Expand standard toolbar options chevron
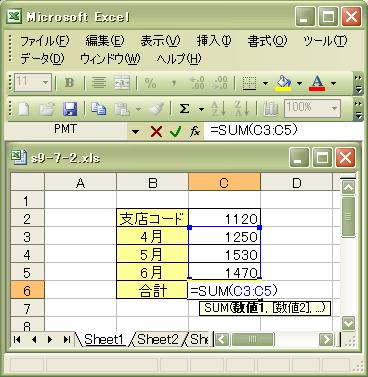The image size is (368, 377). pos(358,109)
